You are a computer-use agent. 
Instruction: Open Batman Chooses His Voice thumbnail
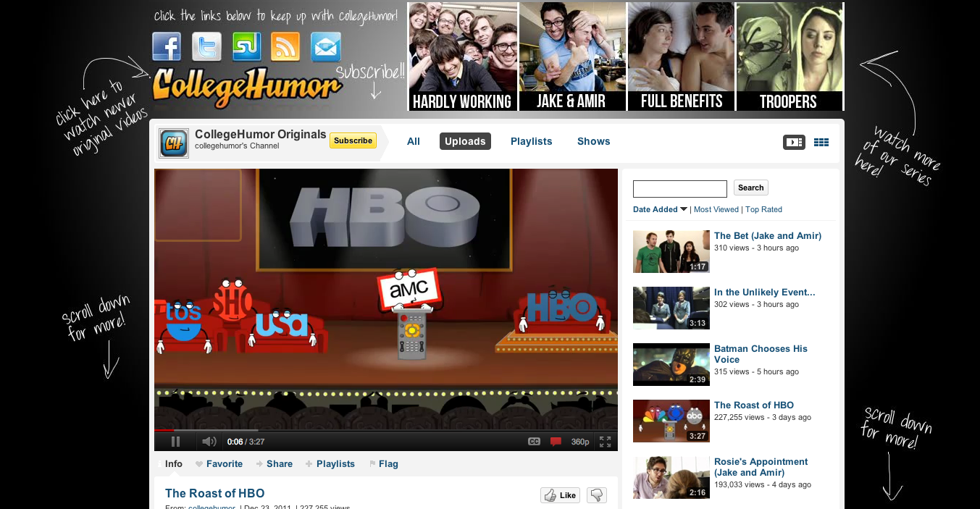(x=671, y=364)
